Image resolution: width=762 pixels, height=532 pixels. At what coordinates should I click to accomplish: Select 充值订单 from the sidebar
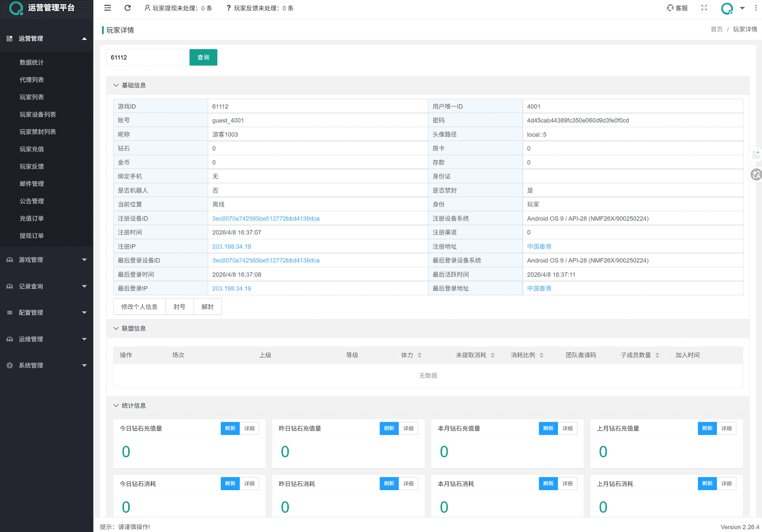tap(31, 218)
